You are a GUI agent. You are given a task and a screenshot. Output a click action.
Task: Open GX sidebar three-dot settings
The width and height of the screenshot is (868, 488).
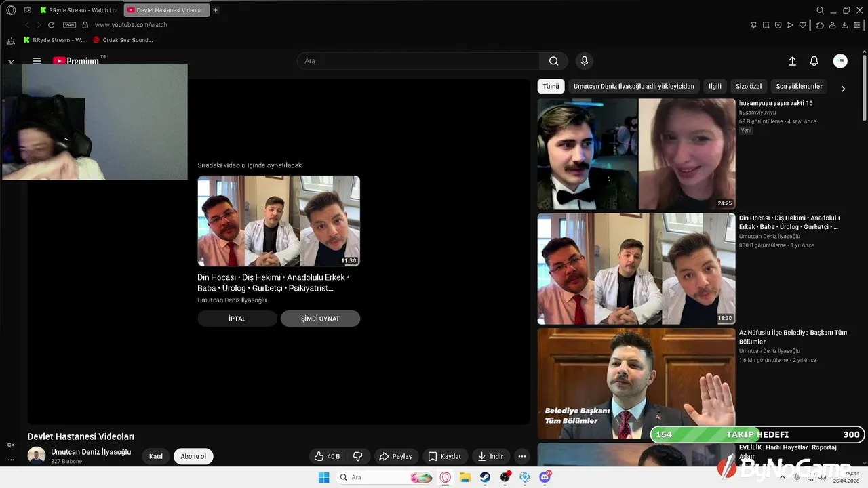(x=11, y=459)
